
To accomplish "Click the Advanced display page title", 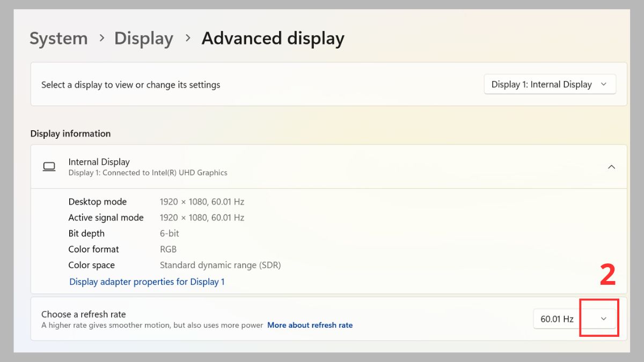I will pos(273,39).
